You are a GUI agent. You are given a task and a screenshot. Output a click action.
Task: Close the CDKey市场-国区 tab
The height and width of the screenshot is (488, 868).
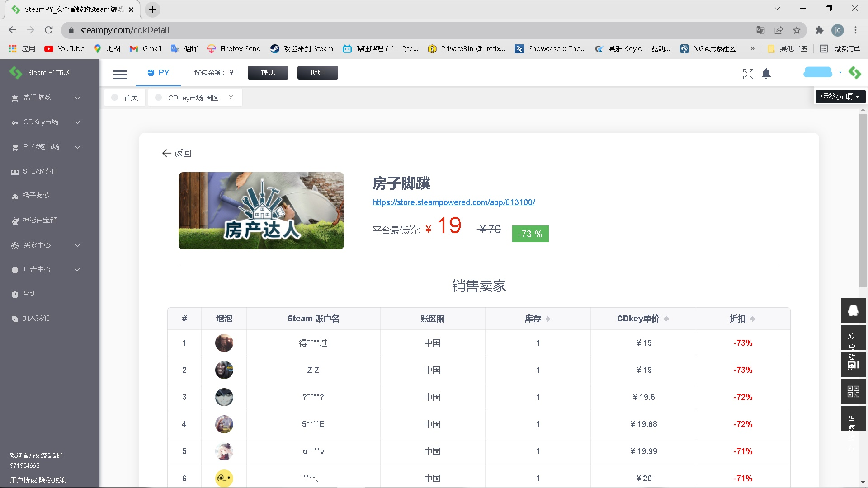point(231,97)
